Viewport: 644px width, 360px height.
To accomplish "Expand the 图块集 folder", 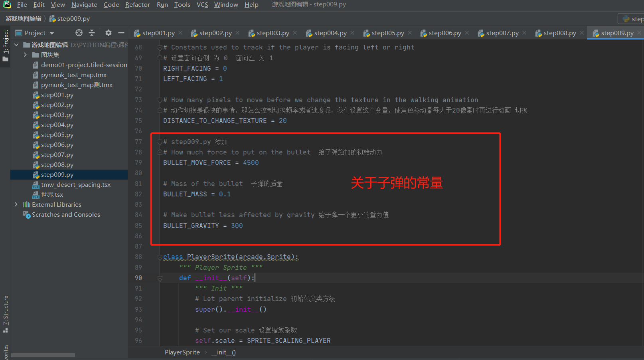I will click(25, 54).
